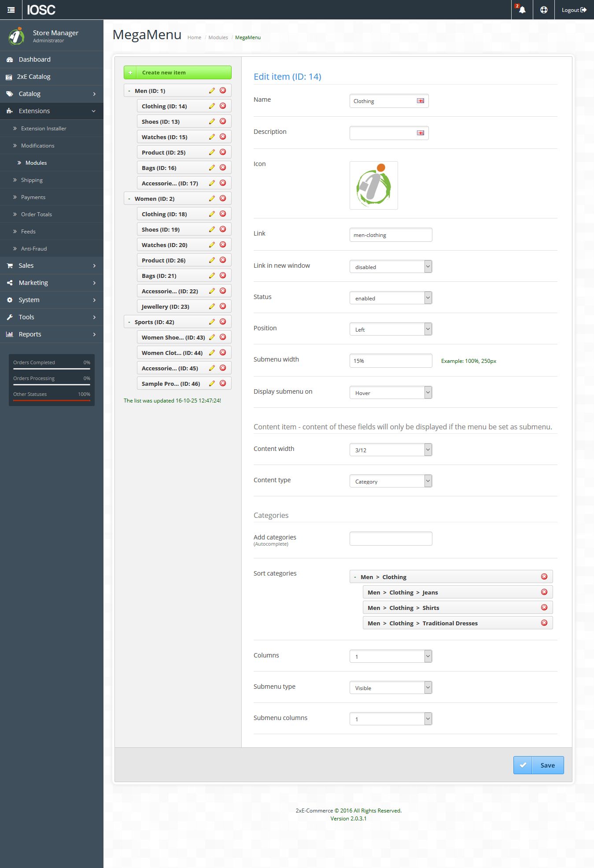The image size is (594, 868).
Task: Edit Watches (ID: 15) pencil icon
Action: 212,137
